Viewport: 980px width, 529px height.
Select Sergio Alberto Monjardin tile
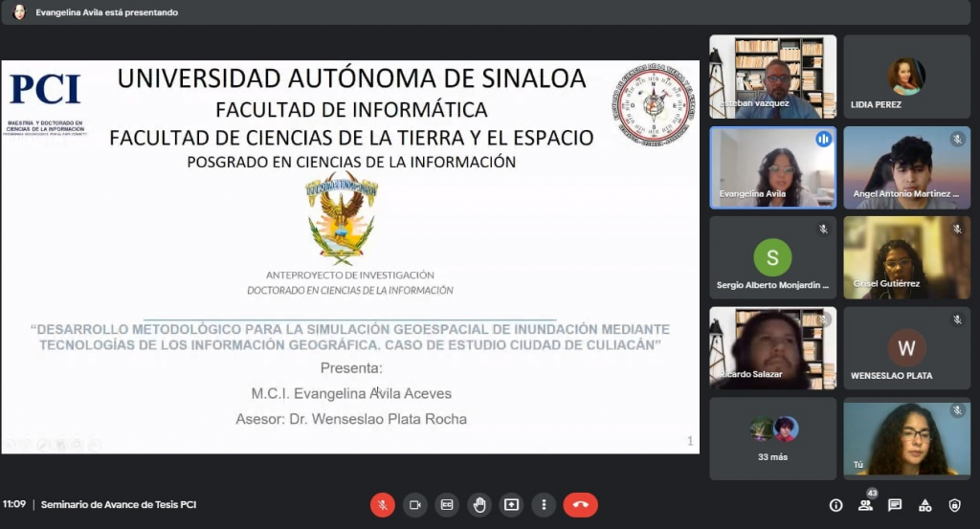[772, 257]
